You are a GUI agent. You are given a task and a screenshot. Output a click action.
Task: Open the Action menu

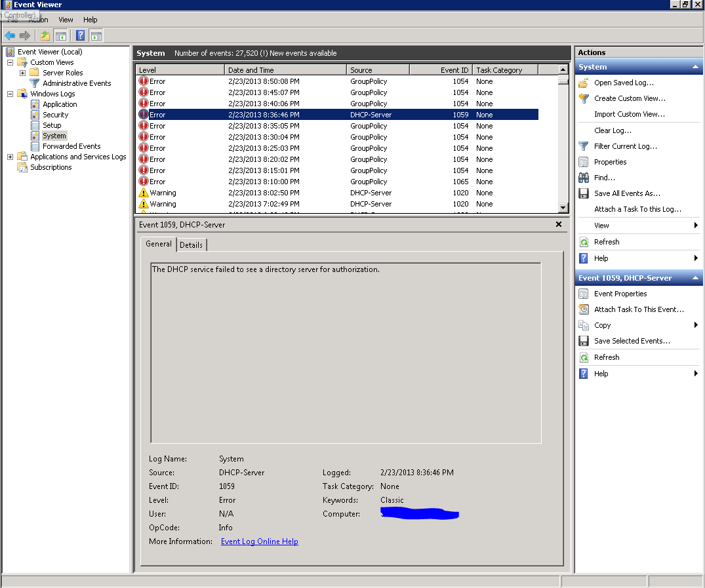tap(39, 20)
